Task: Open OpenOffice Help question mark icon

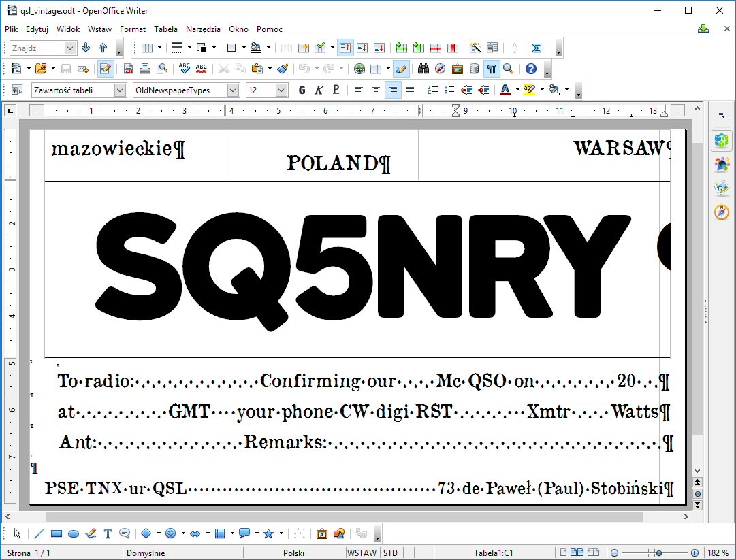Action: [x=531, y=69]
